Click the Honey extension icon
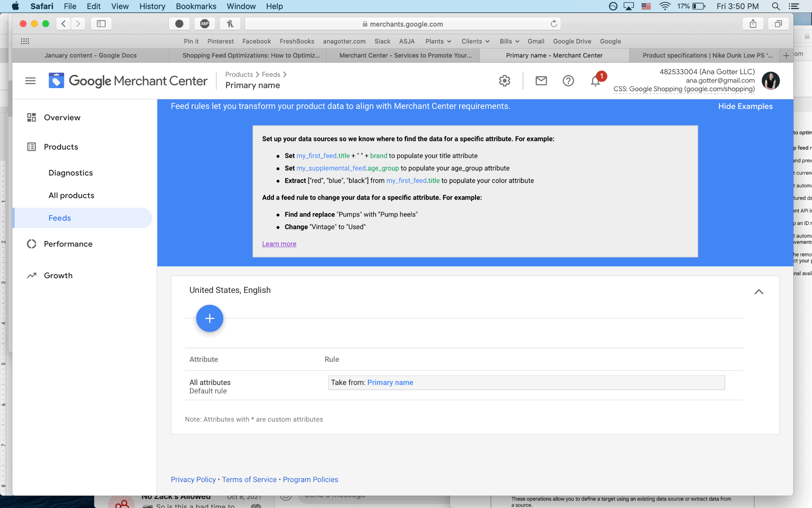Viewport: 812px width, 508px height. click(230, 24)
